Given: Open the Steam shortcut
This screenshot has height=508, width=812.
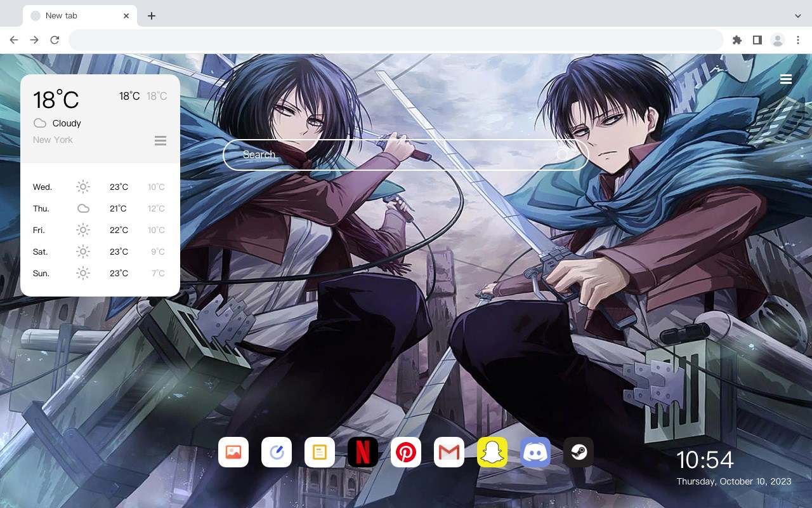Looking at the screenshot, I should point(579,452).
